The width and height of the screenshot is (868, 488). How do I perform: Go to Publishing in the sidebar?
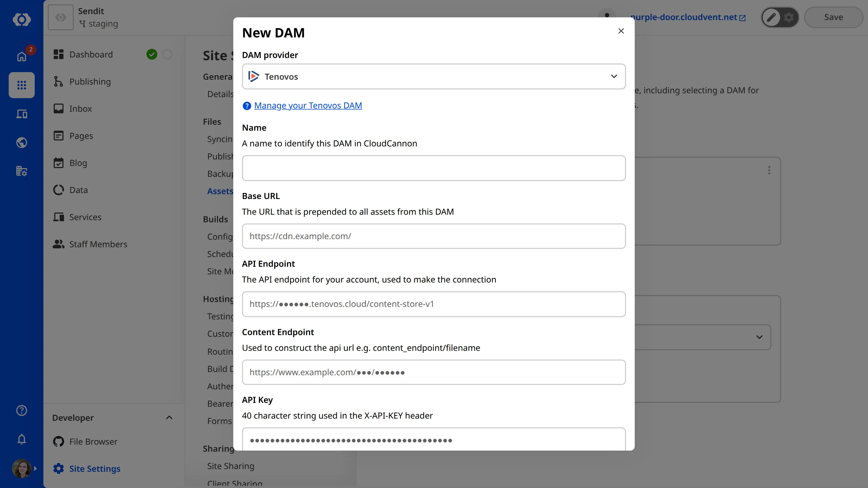[90, 82]
